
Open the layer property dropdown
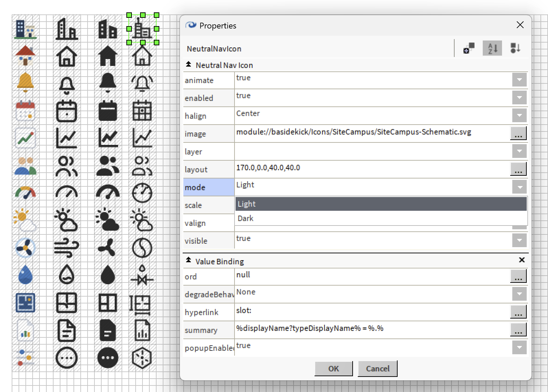(519, 151)
